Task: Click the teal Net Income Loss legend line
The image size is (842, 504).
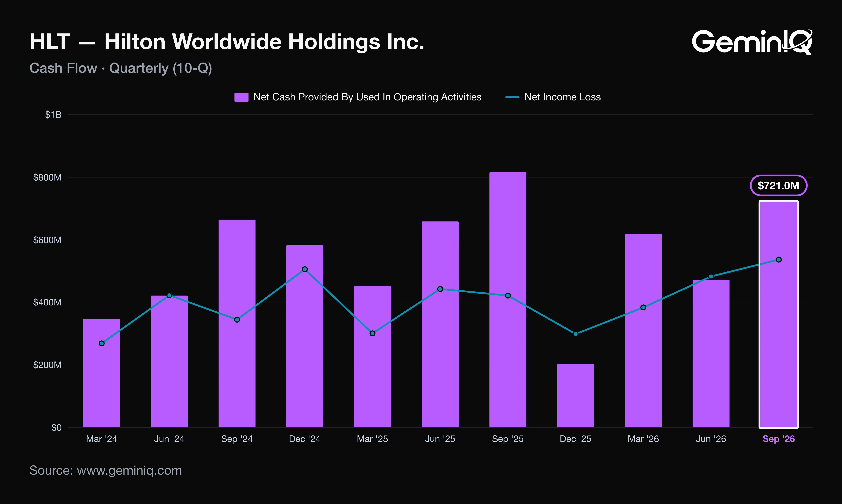Action: tap(512, 97)
